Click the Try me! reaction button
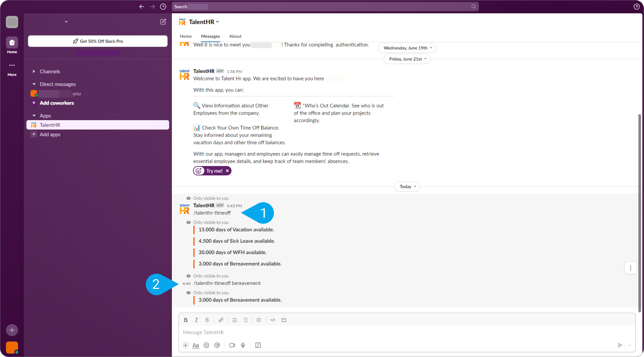Screen dimensions: 644x357 [212, 171]
